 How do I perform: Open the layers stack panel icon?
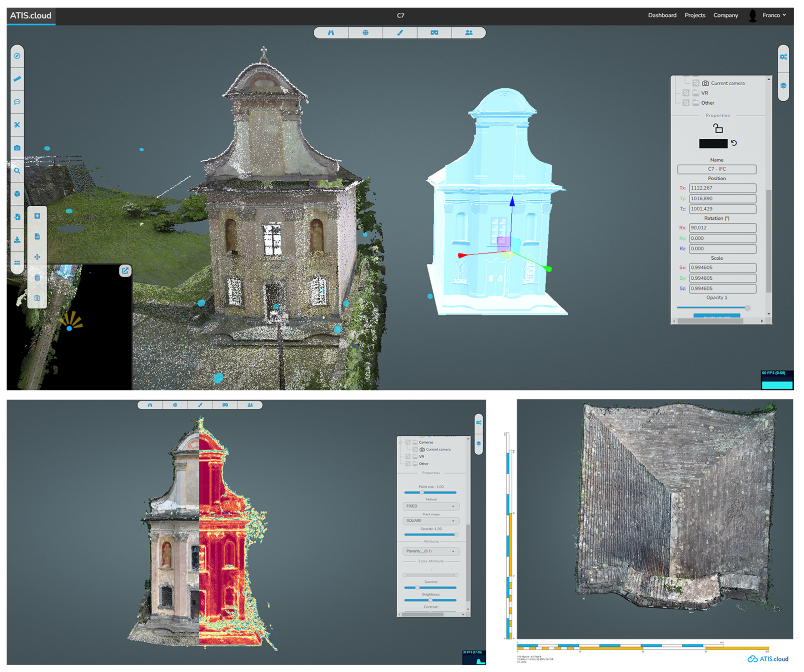coord(783,86)
